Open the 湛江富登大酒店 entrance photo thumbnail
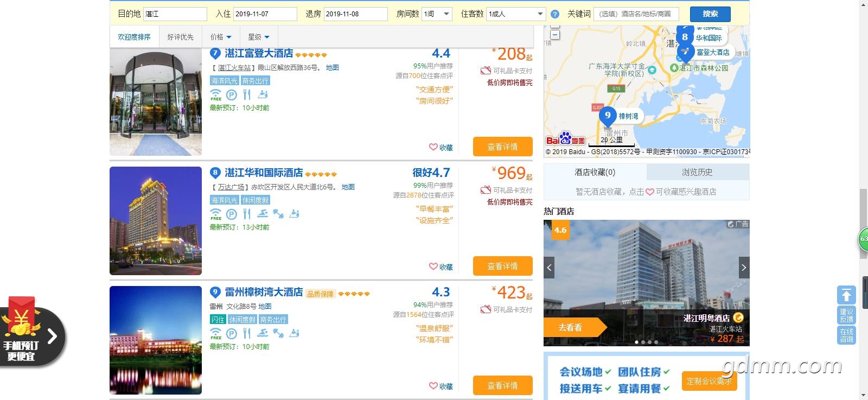The width and height of the screenshot is (868, 400). pos(156,102)
